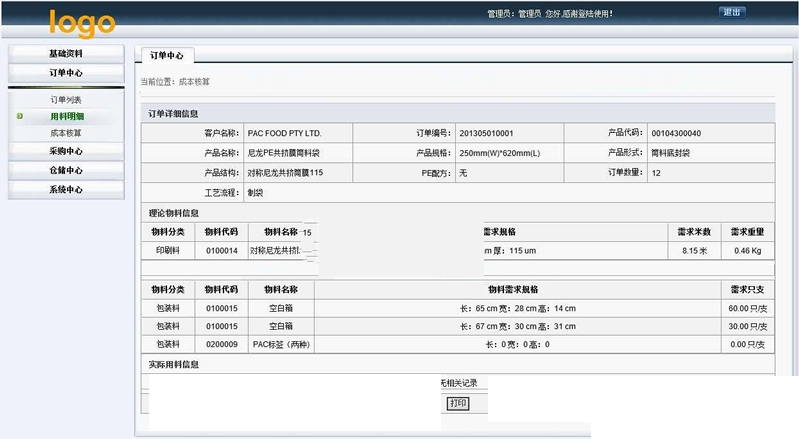Image resolution: width=799 pixels, height=439 pixels.
Task: Click material code 0100014 in table
Action: tap(221, 251)
